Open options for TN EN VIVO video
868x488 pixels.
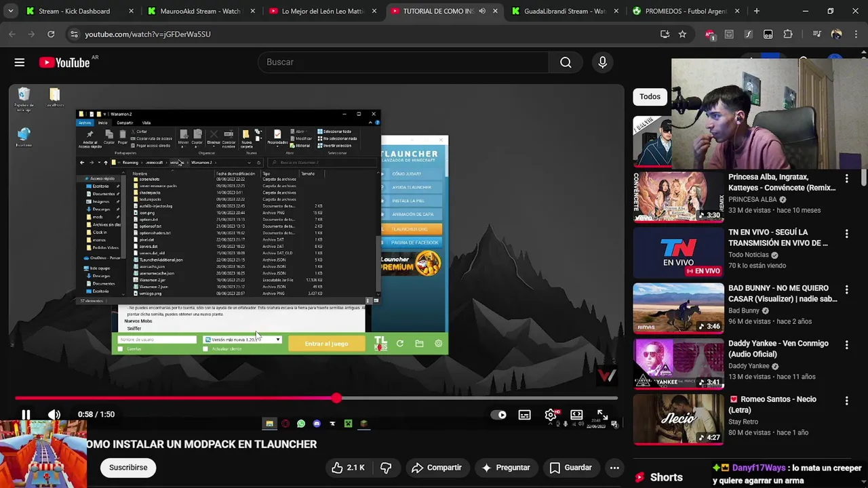pos(846,234)
